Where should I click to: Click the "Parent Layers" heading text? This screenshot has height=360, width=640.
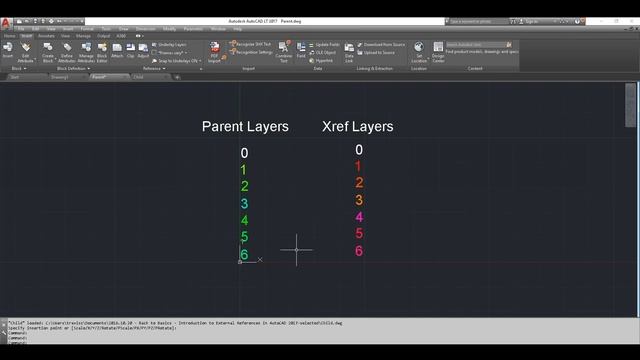click(245, 127)
